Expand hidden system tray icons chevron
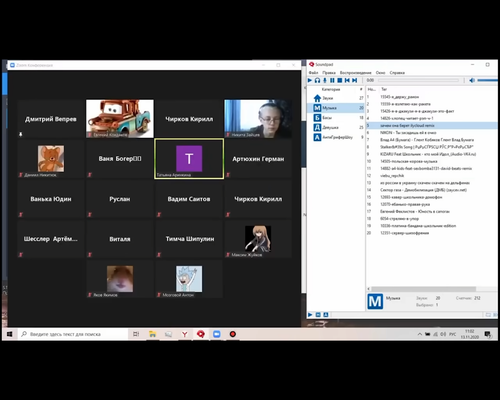The image size is (500, 400). (420, 334)
